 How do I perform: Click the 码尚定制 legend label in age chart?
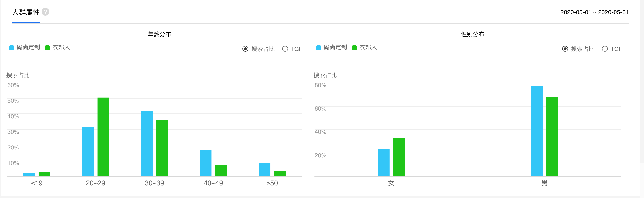(x=28, y=47)
